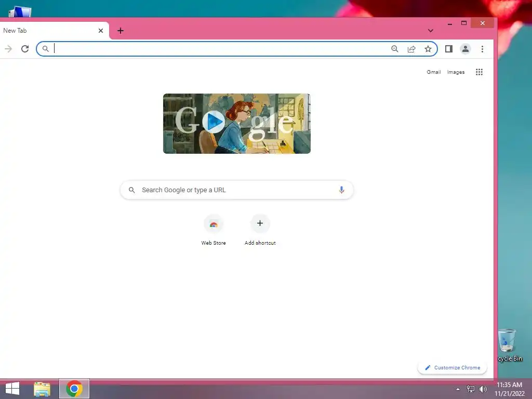Play the Google doodle animation
The height and width of the screenshot is (399, 532).
(x=214, y=122)
